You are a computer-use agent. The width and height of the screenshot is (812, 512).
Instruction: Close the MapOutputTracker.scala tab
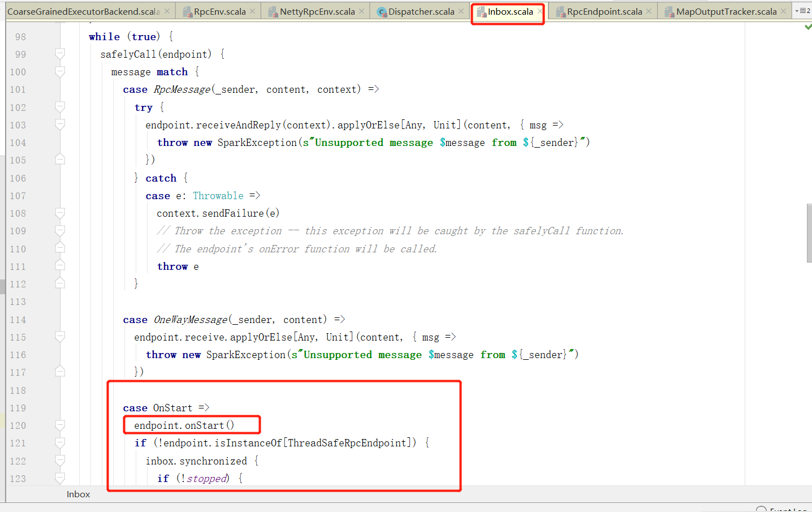[783, 11]
